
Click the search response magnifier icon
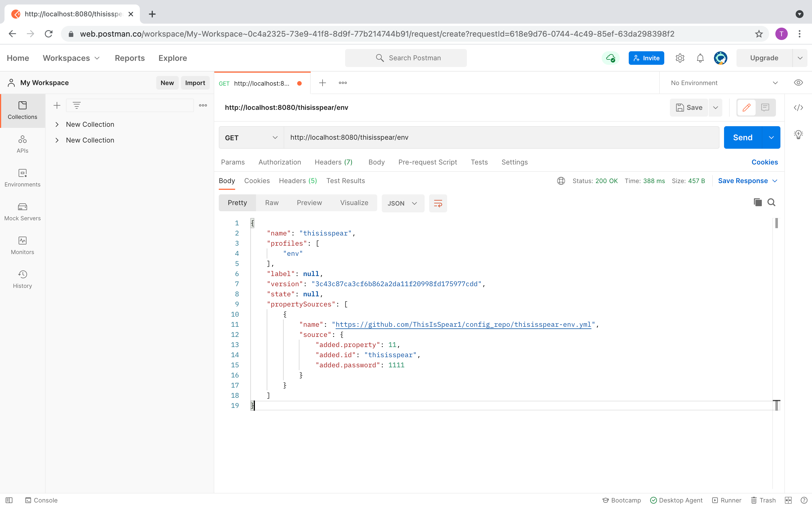[771, 203]
